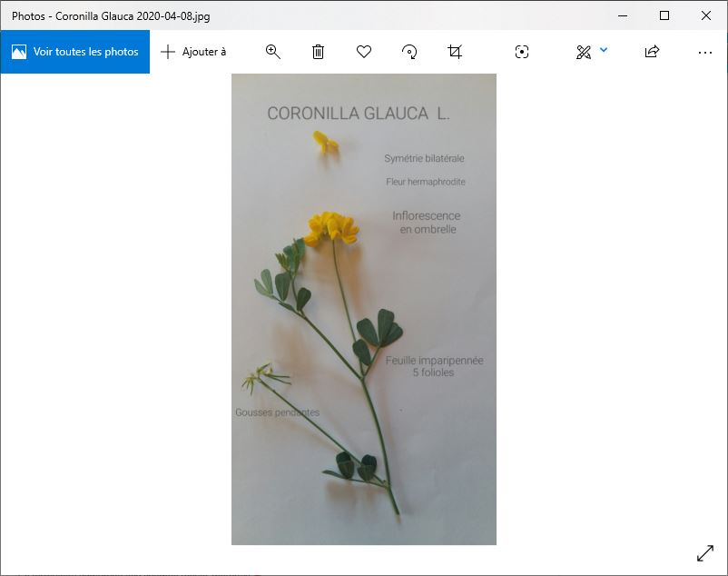
Task: Expand the Edit and create dropdown chevron
Action: (x=605, y=50)
